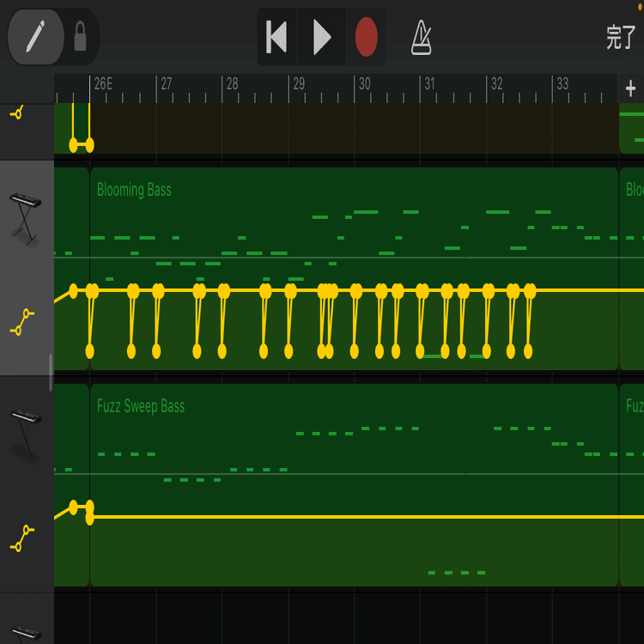Toggle the automation lock icon
Viewport: 644px width, 644px height.
(x=81, y=37)
